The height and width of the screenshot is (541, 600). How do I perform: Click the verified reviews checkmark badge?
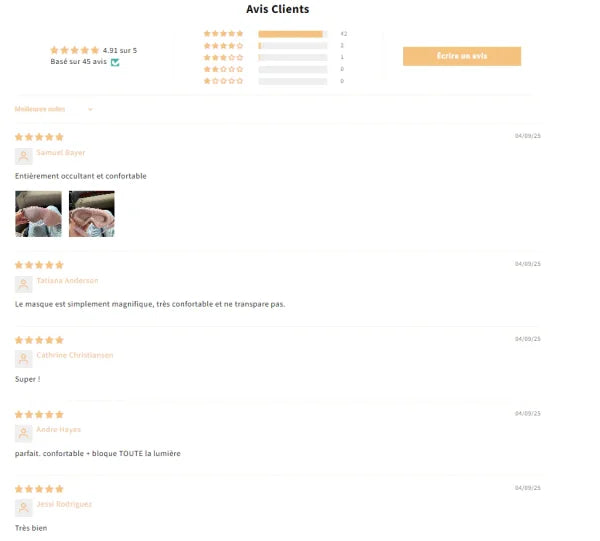pos(115,62)
